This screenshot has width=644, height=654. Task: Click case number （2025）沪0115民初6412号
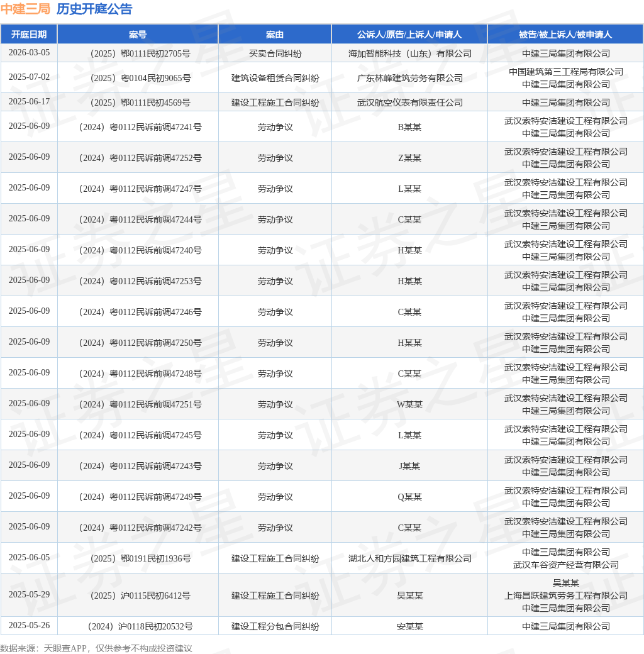[140, 596]
